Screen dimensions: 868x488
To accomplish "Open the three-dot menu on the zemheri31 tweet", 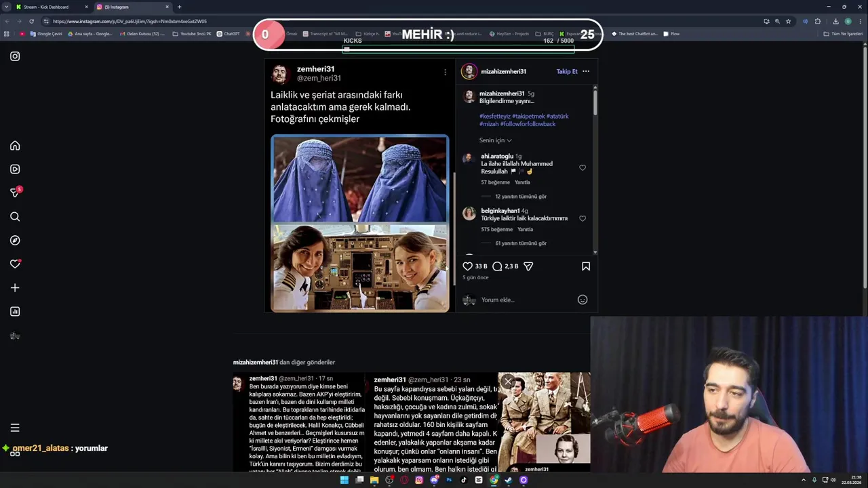I will coord(445,72).
